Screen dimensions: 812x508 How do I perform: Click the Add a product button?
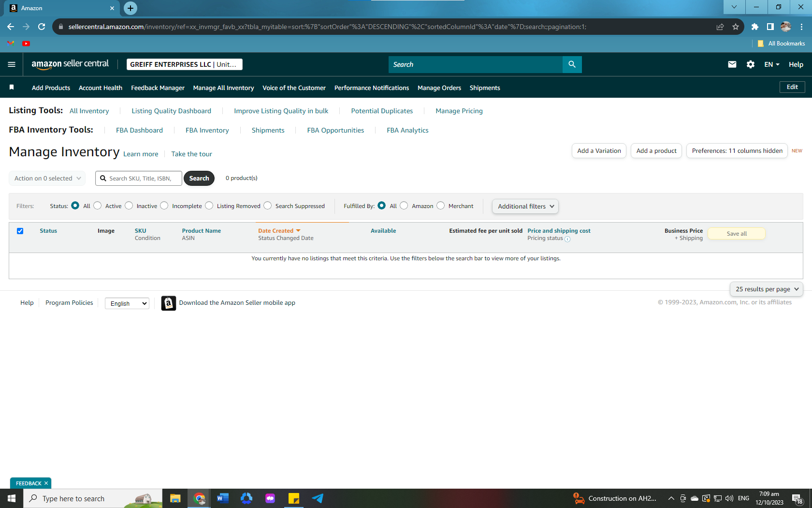coord(656,151)
